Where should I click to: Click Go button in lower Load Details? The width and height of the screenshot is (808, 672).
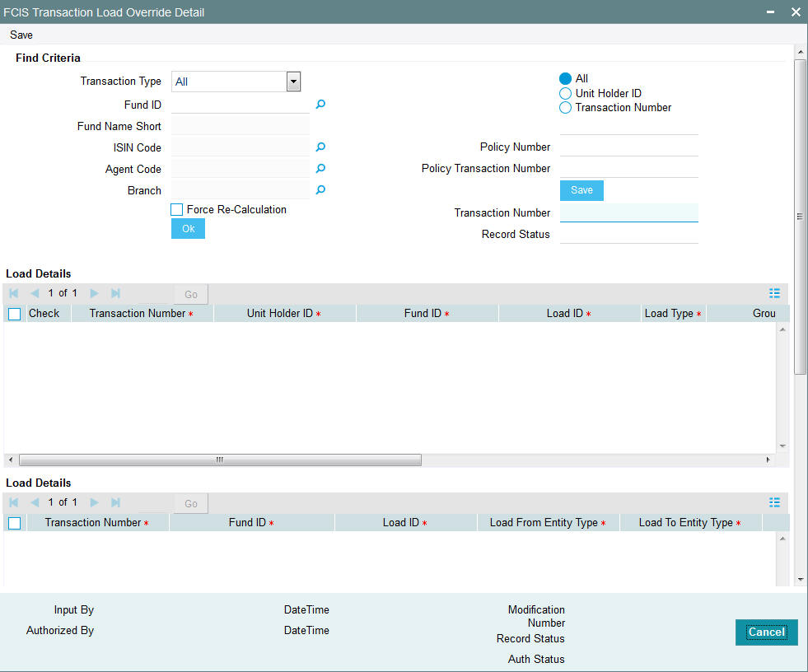coord(191,503)
